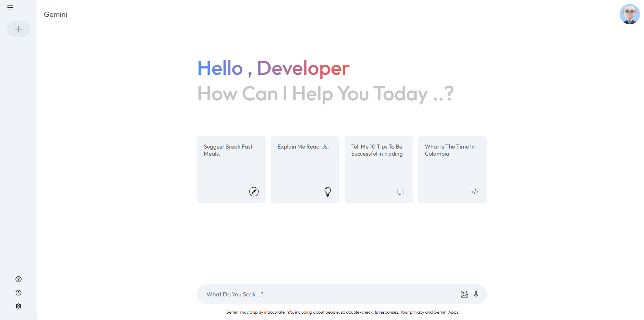Open the Help question-mark icon
Screen dimensions: 644x320
[19, 279]
